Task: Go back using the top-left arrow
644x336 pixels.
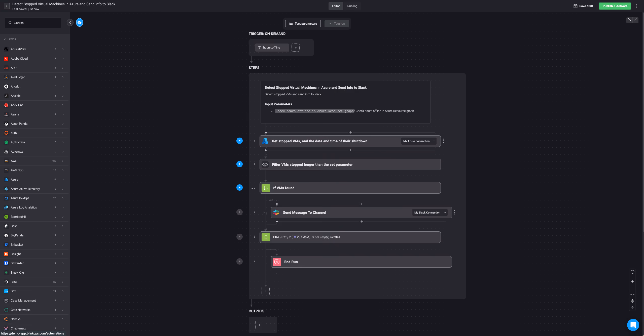Action: (x=7, y=6)
